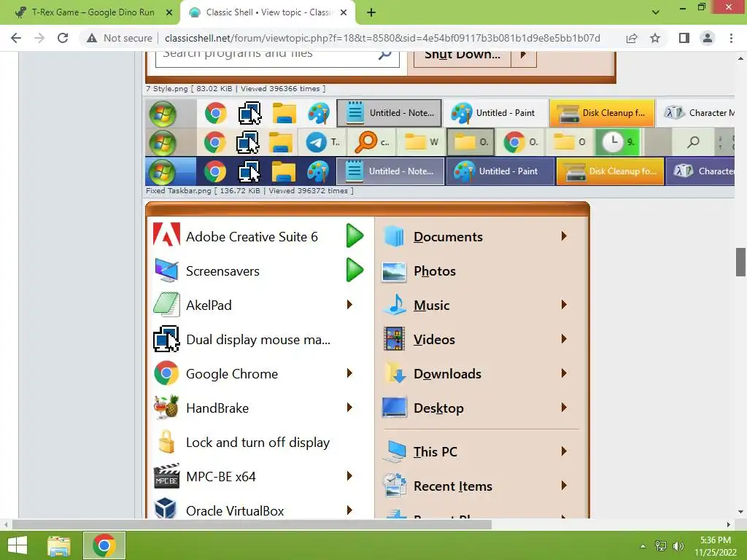Expand AkelPad submenu arrow
Viewport: 747px width, 560px height.
349,304
